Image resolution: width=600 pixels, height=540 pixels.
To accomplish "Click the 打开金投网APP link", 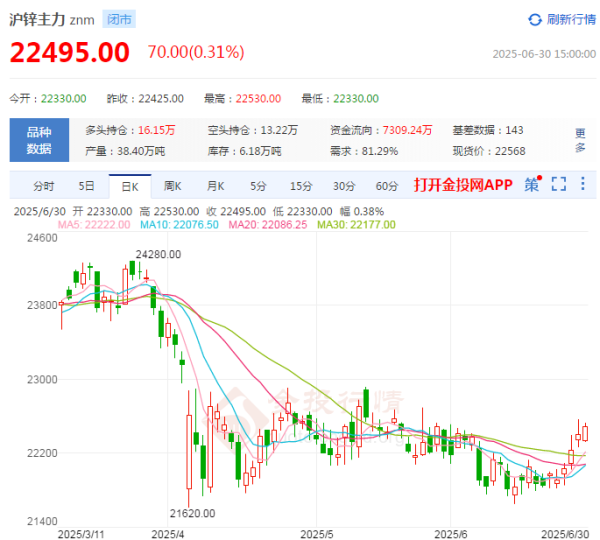I will tap(463, 185).
